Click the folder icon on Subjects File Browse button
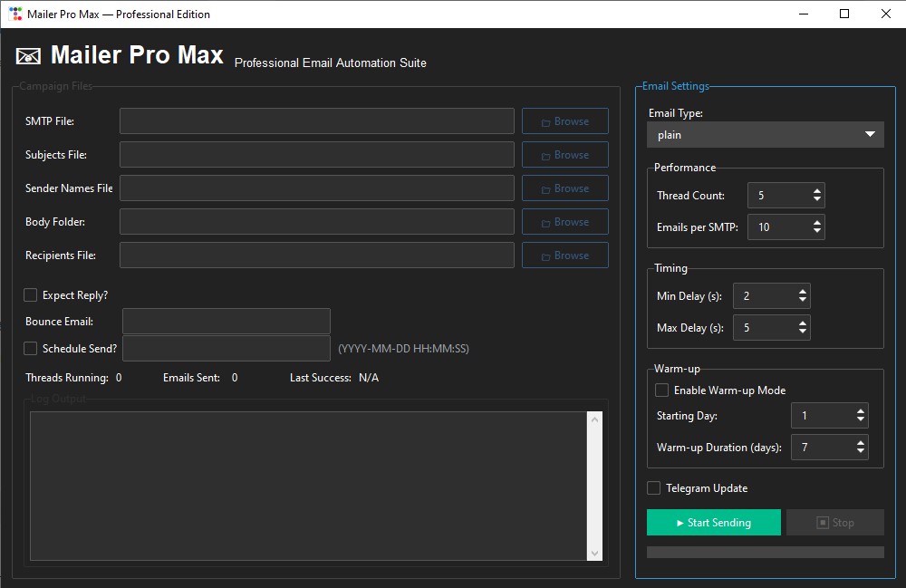The height and width of the screenshot is (588, 906). [546, 154]
